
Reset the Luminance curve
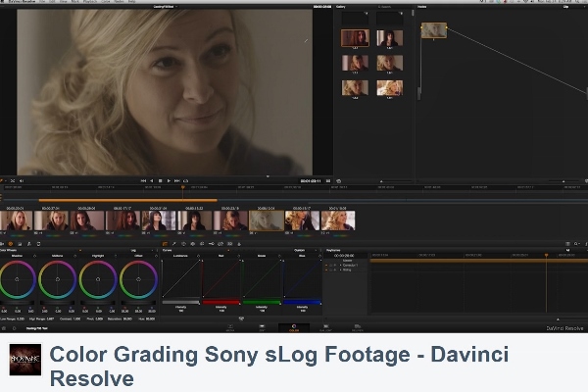[198, 256]
